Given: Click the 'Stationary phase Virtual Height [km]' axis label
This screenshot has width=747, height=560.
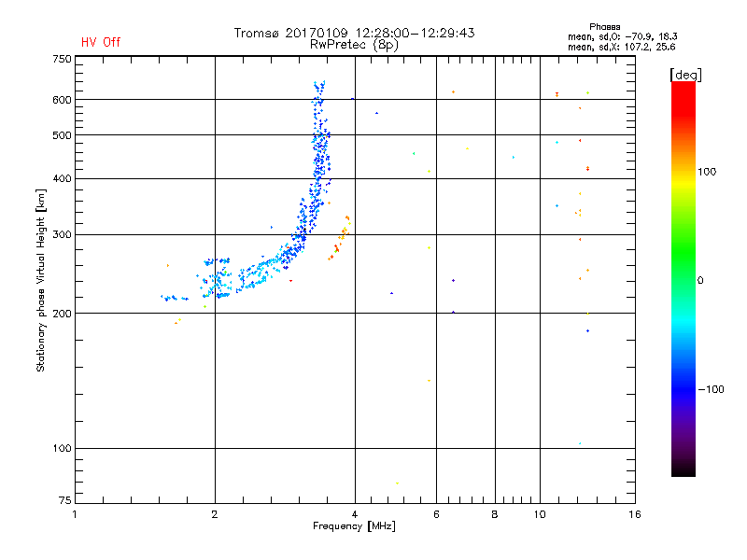Looking at the screenshot, I should pos(41,280).
